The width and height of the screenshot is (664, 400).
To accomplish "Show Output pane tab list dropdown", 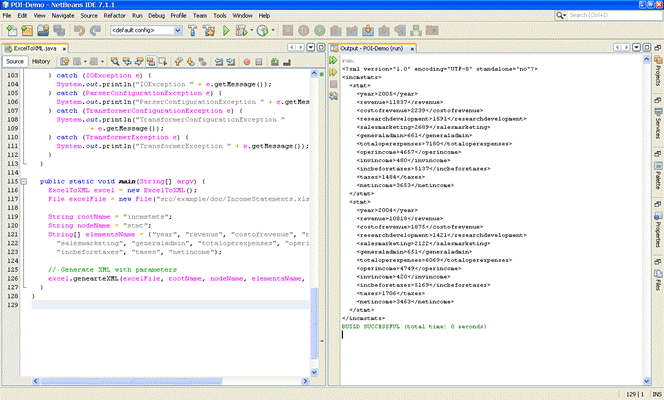I will [636, 47].
